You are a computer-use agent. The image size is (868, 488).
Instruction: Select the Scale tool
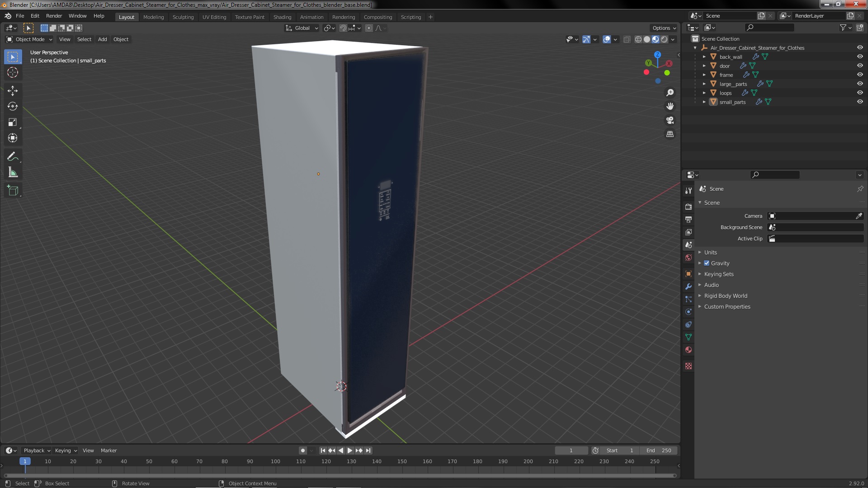coord(13,122)
